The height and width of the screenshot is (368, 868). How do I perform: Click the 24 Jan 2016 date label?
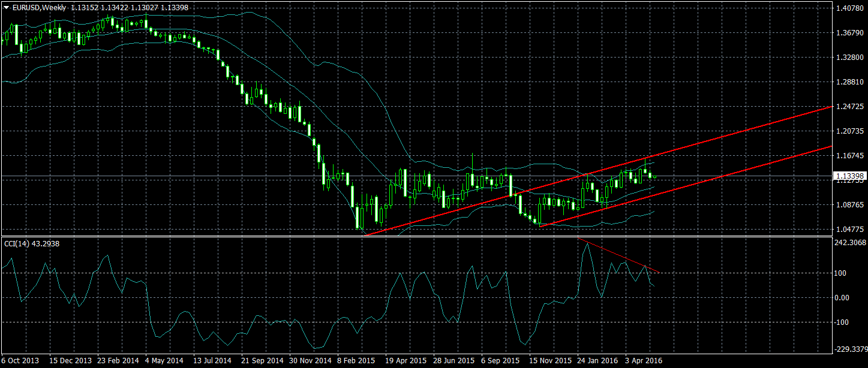(597, 361)
